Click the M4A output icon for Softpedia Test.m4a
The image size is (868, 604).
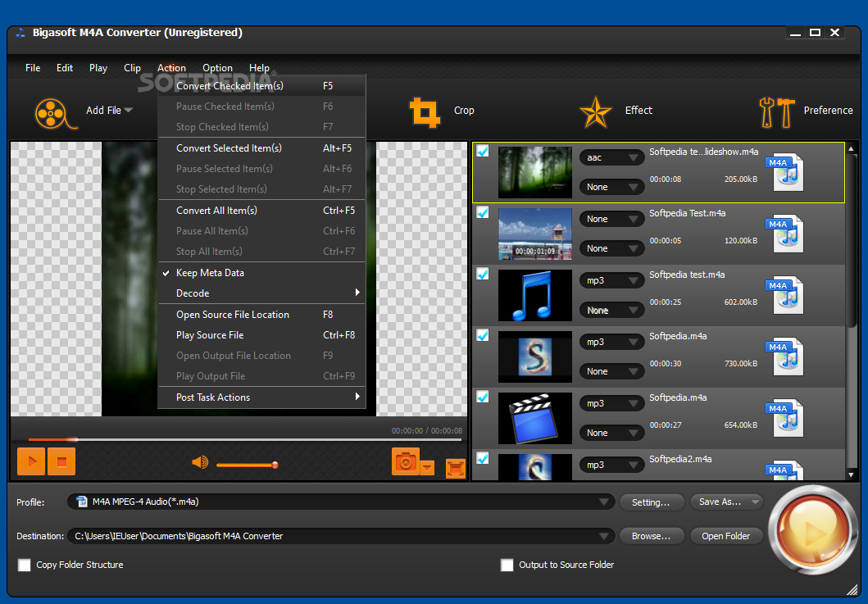[x=785, y=234]
